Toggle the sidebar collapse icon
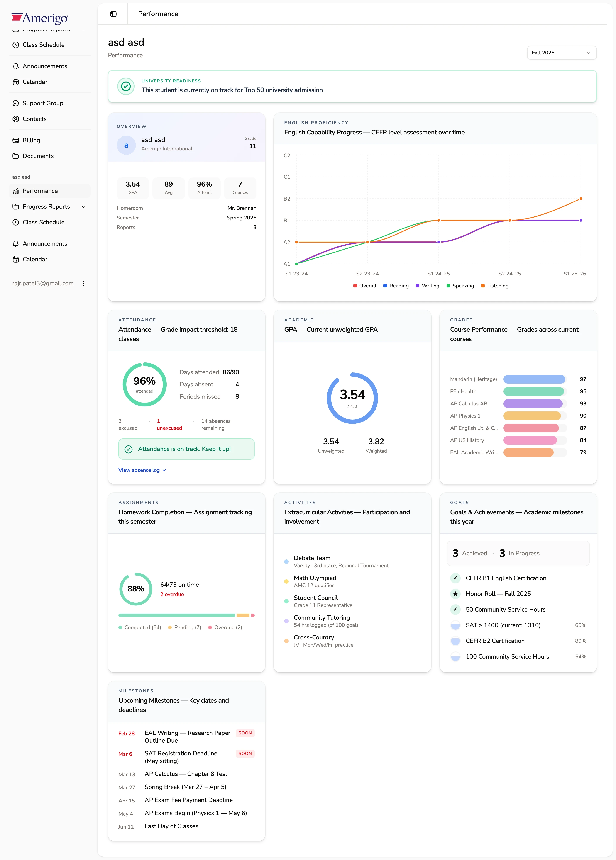The image size is (616, 860). 113,14
